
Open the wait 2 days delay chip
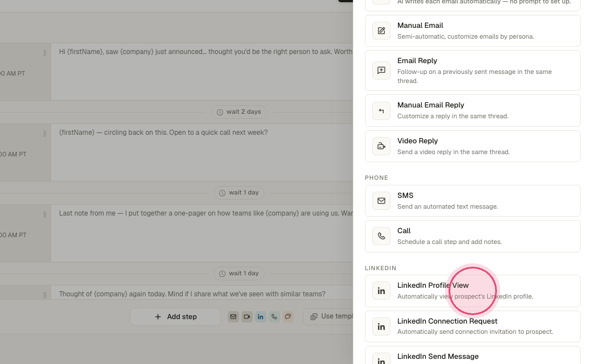tap(239, 112)
